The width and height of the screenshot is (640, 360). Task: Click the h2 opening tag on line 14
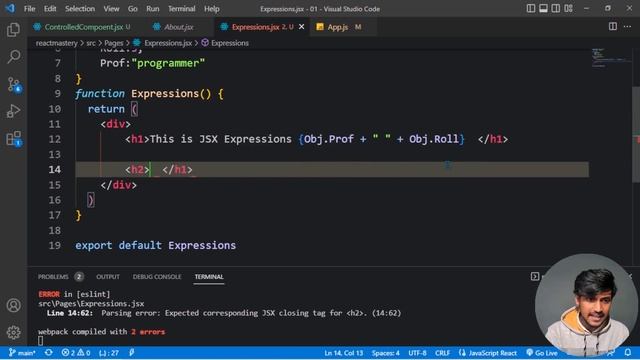(x=138, y=170)
